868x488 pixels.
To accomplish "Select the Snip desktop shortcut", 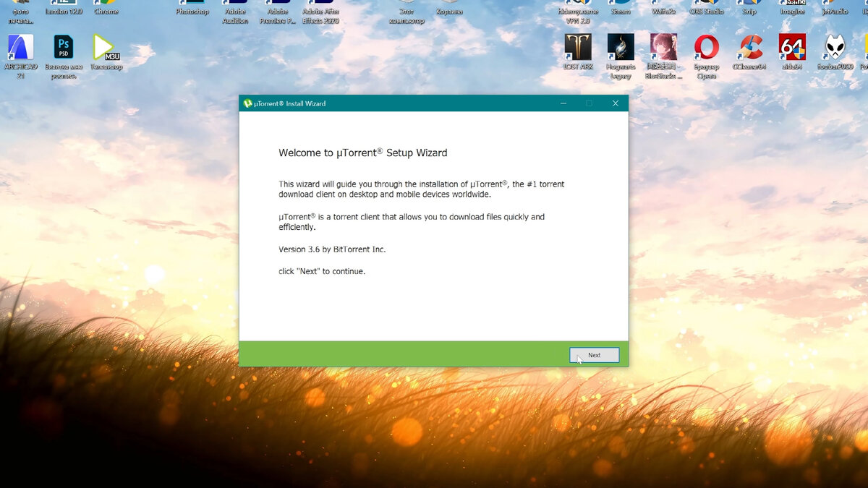I will click(x=749, y=8).
